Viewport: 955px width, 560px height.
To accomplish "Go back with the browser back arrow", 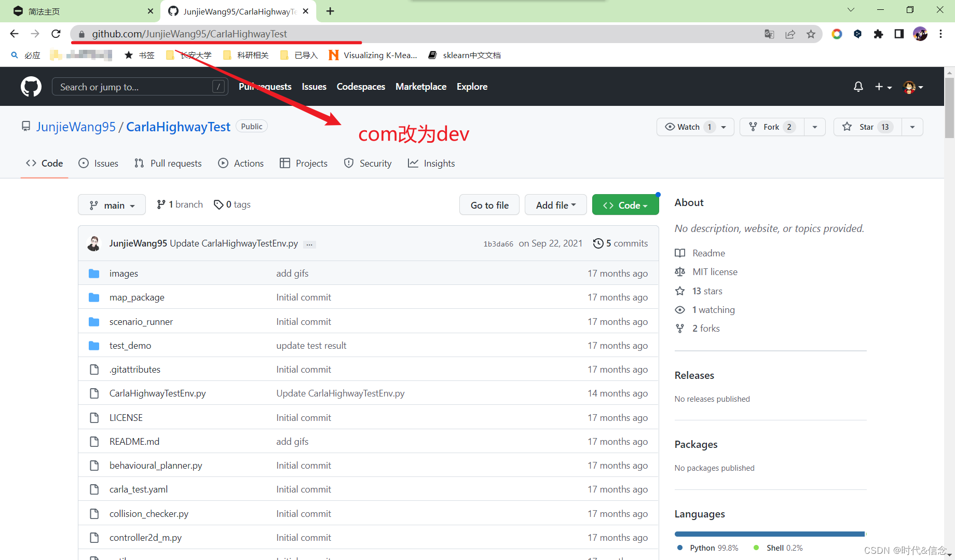I will pos(14,34).
